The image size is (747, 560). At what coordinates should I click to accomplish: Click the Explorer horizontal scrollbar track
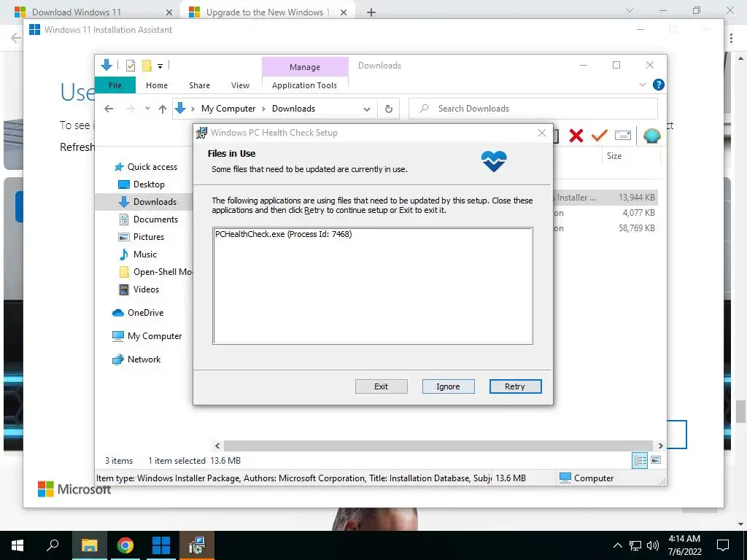[438, 446]
